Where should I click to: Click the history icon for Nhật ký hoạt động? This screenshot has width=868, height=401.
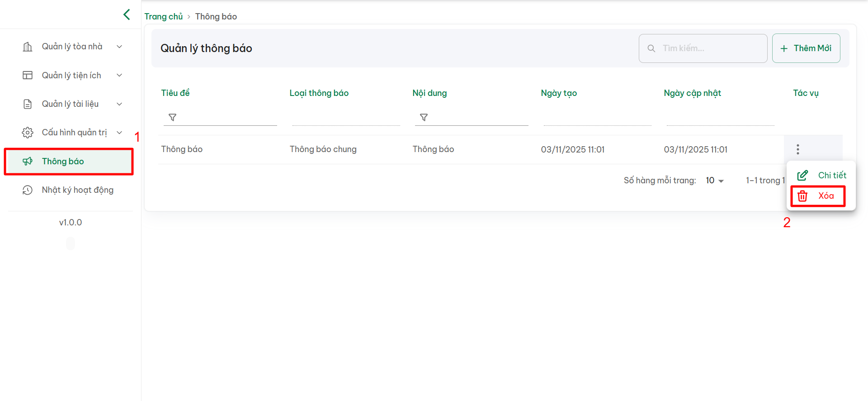point(28,190)
